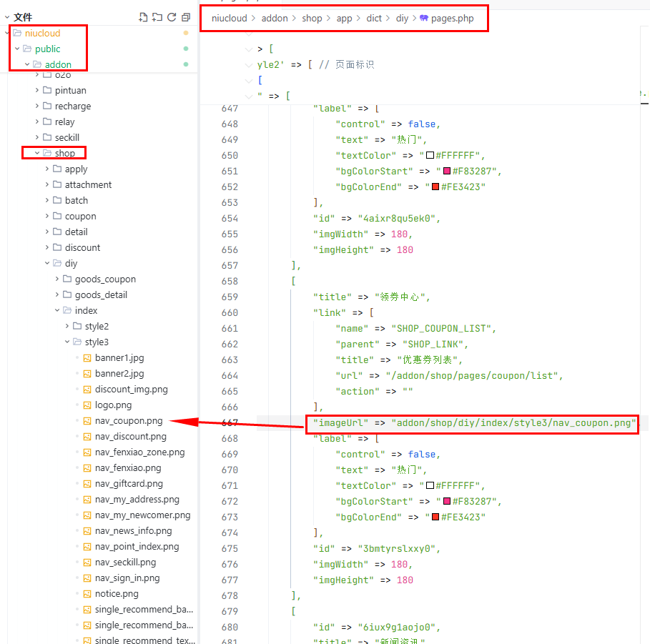Click the id value 3bmtyrslxxy0
This screenshot has height=644, width=650.
tap(396, 549)
